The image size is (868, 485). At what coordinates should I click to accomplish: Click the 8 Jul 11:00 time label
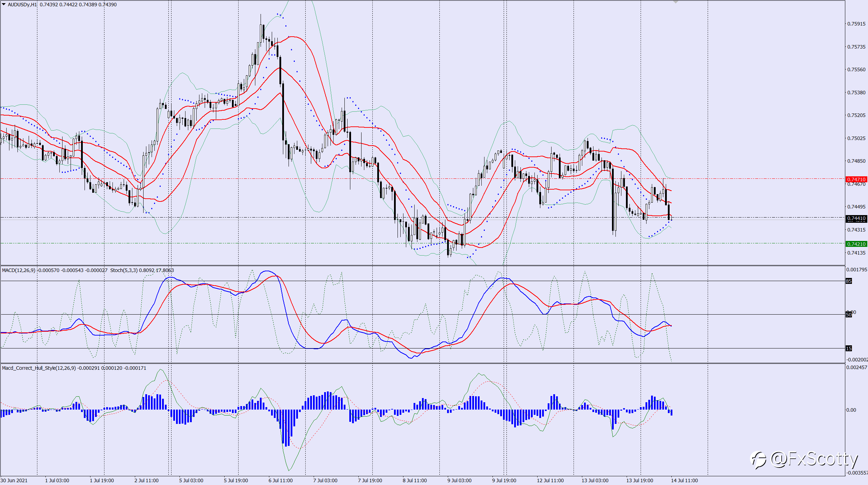pyautogui.click(x=415, y=480)
